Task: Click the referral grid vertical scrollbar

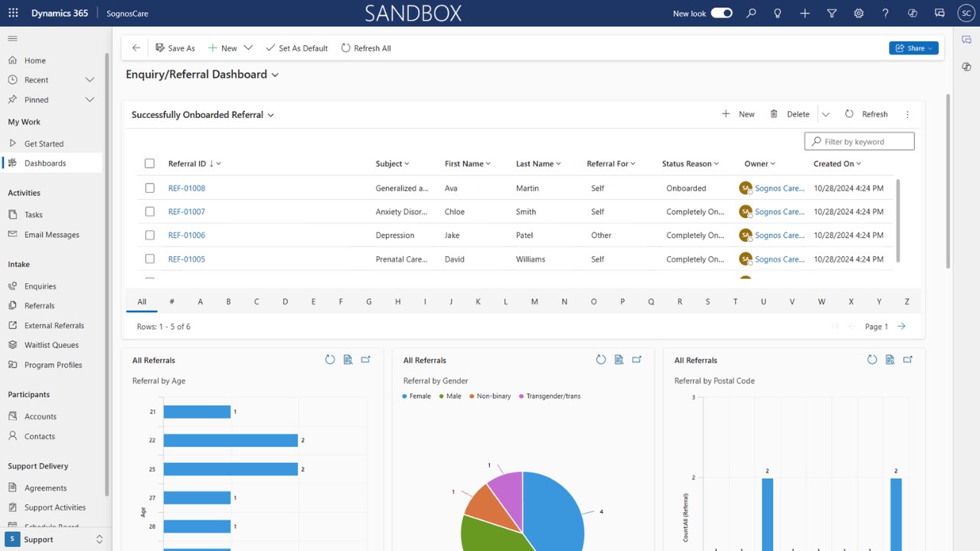Action: coord(898,220)
